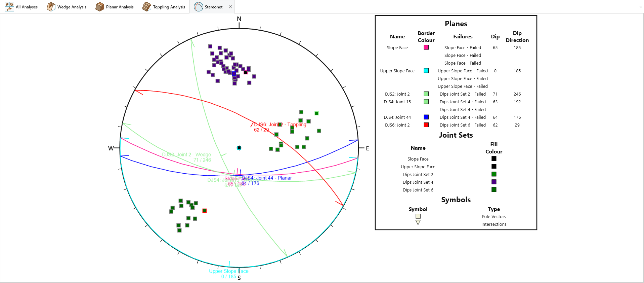The image size is (644, 283).
Task: Click the cyan Upper Slope Face border swatch
Action: point(426,71)
